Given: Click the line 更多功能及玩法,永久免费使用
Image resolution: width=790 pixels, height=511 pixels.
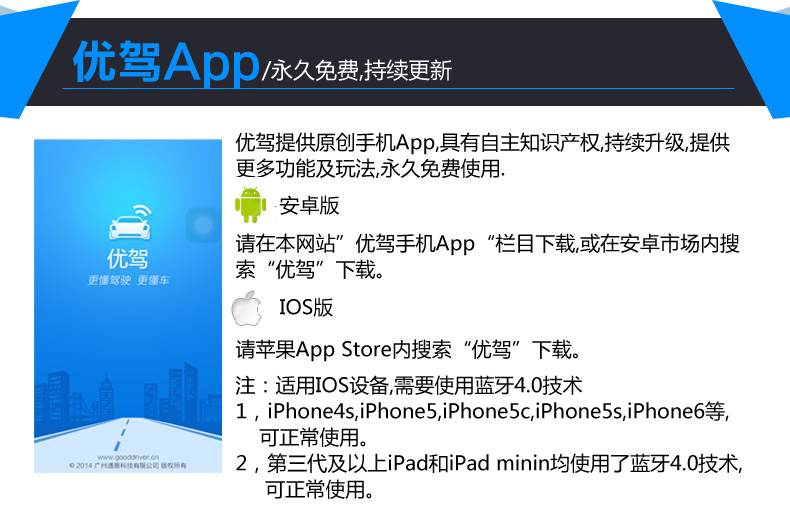Looking at the screenshot, I should 370,168.
